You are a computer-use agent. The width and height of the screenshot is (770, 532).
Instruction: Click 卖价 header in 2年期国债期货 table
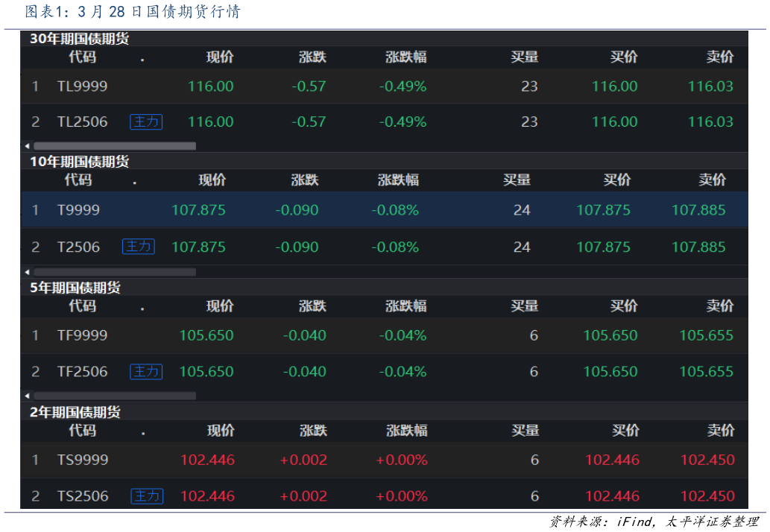point(721,430)
